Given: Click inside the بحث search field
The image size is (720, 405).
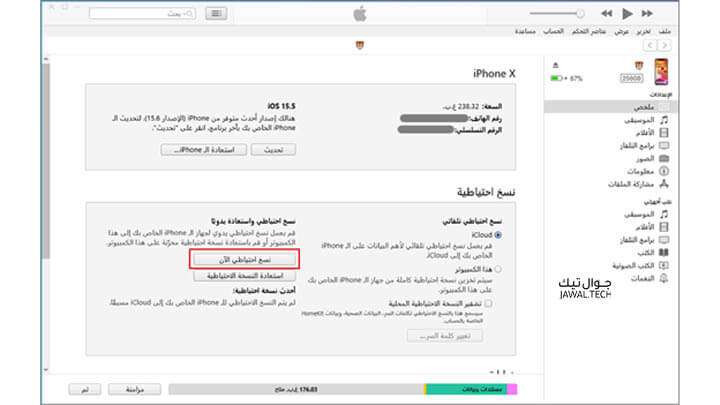Looking at the screenshot, I should coord(142,14).
